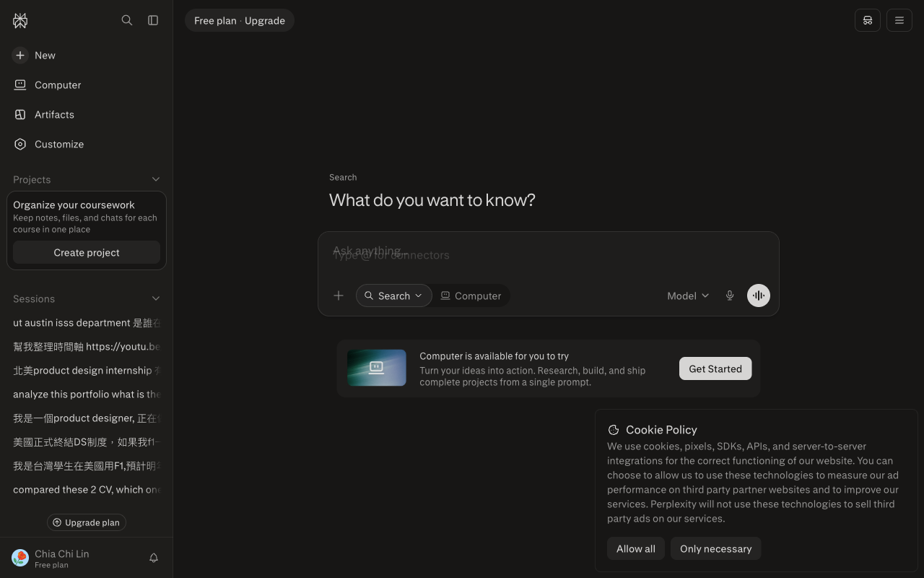Screen dimensions: 924x578
Task: Click the plus attach icon in prompt box
Action: [x=339, y=296]
